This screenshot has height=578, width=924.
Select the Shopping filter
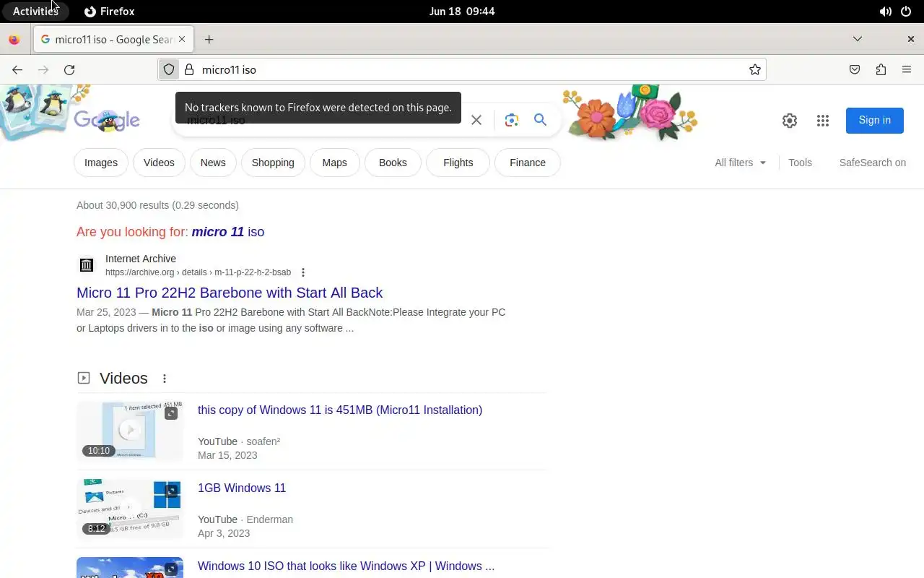273,163
